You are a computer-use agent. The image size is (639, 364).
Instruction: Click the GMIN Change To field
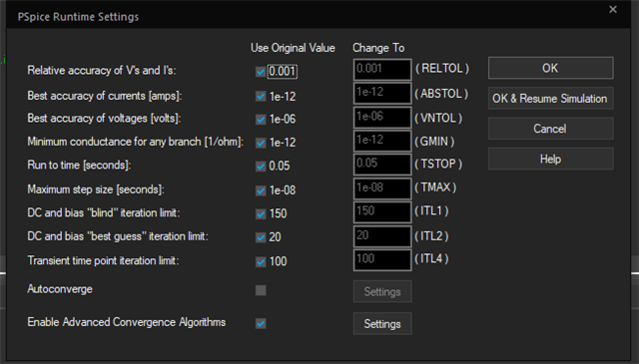coord(382,141)
